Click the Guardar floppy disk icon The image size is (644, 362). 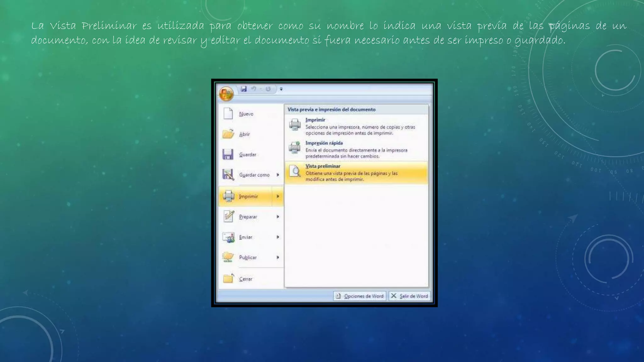228,154
